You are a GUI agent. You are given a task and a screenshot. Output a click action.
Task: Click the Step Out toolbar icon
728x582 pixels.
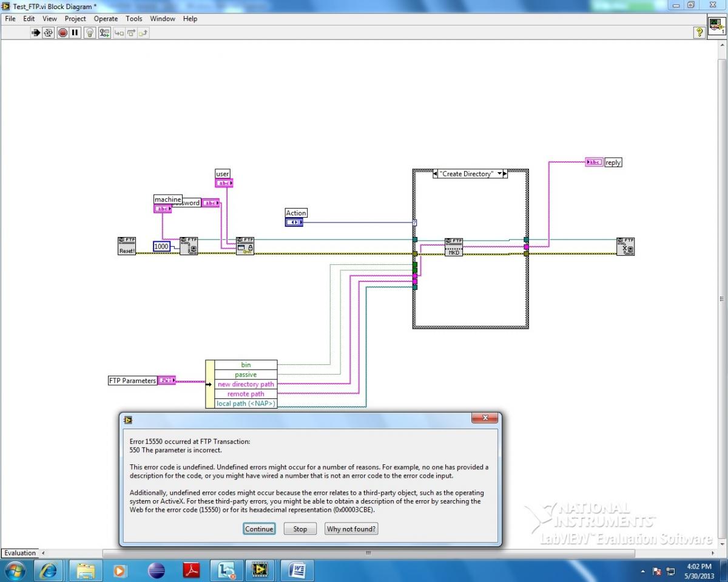(143, 33)
